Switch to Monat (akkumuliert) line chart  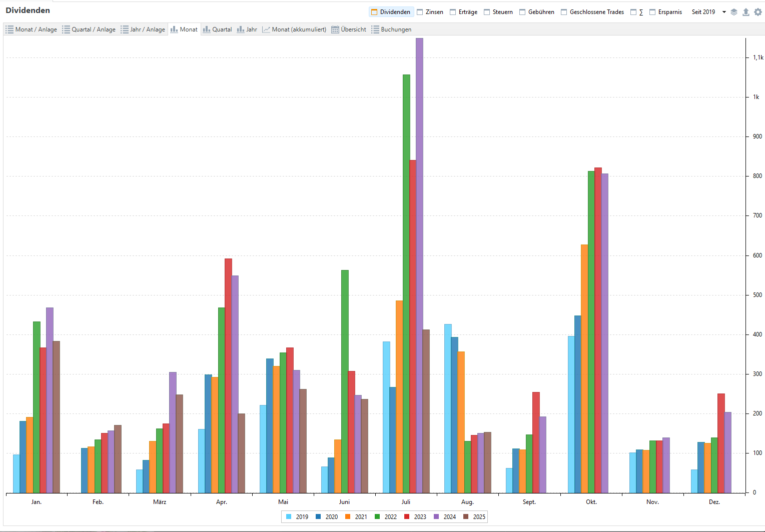[294, 29]
